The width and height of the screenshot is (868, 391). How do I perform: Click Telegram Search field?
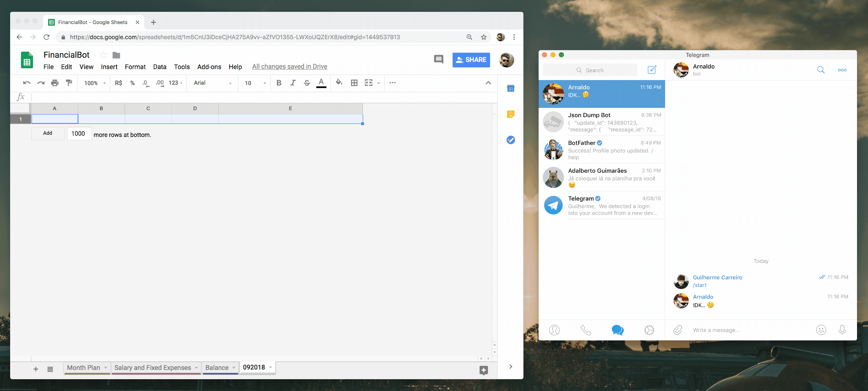[590, 70]
